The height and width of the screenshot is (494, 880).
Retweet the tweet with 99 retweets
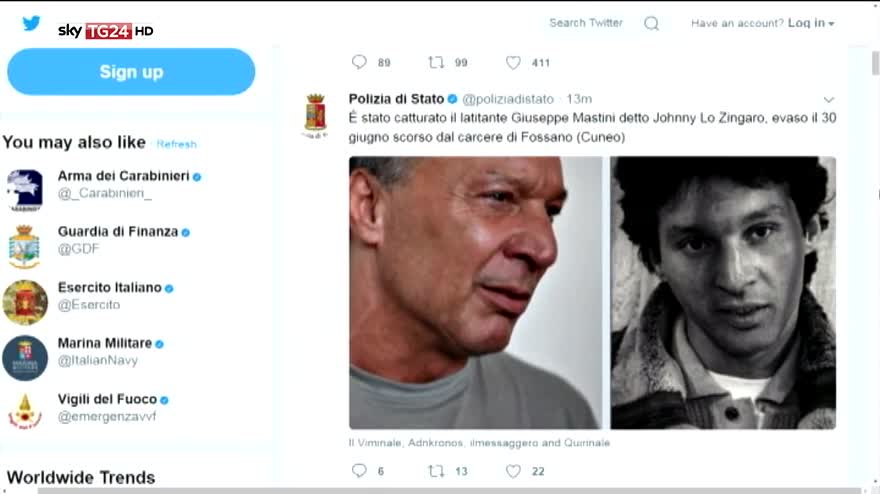436,62
